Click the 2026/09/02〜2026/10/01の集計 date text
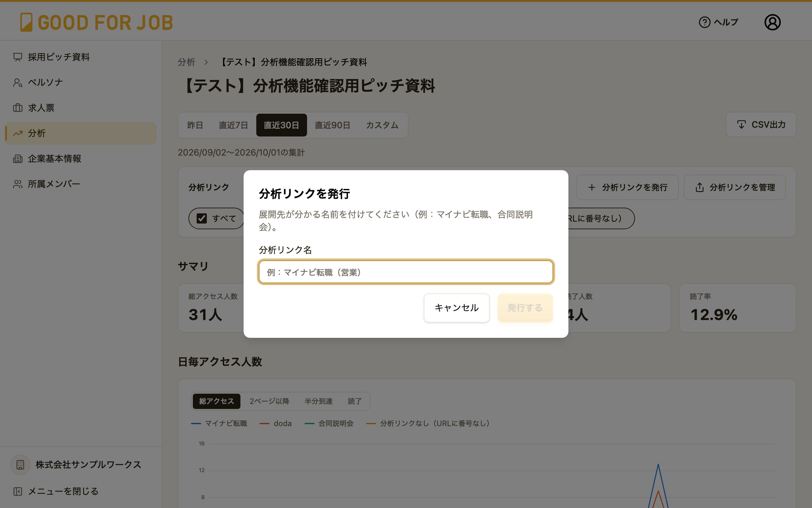Image resolution: width=812 pixels, height=508 pixels. [241, 152]
